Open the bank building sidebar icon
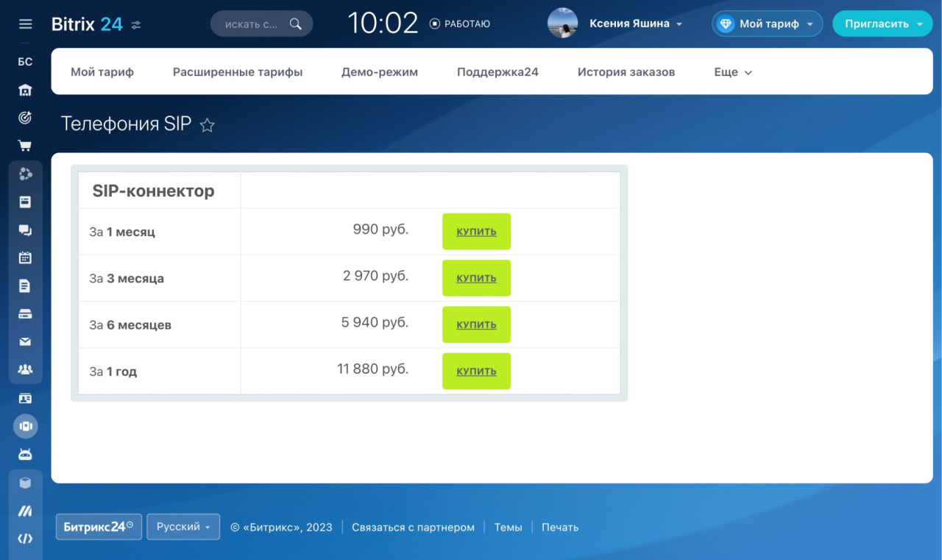 (25, 90)
